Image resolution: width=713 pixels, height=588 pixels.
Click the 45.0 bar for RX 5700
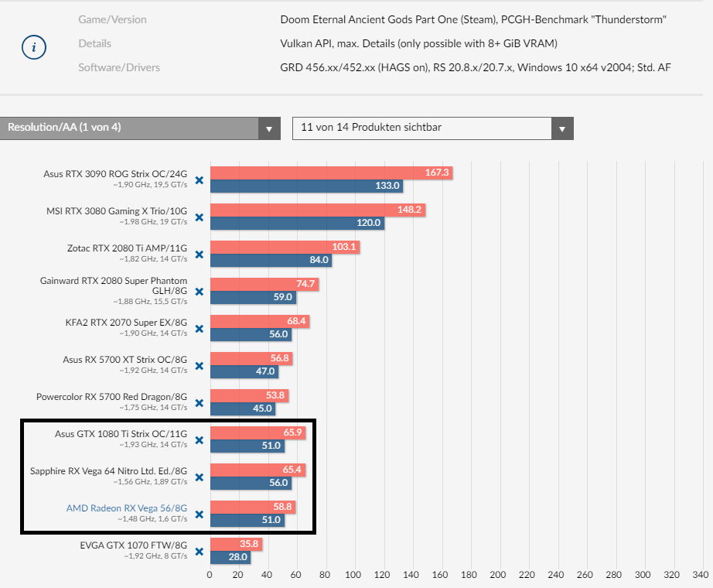243,409
